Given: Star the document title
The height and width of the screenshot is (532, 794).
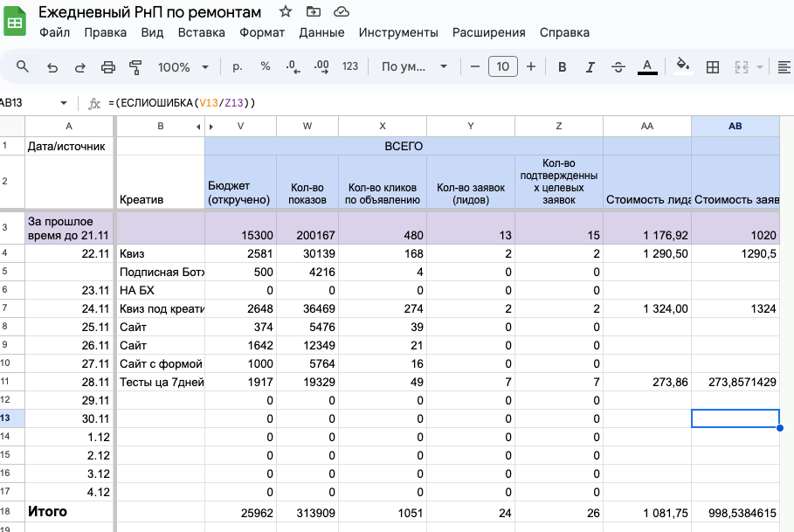Looking at the screenshot, I should (286, 11).
